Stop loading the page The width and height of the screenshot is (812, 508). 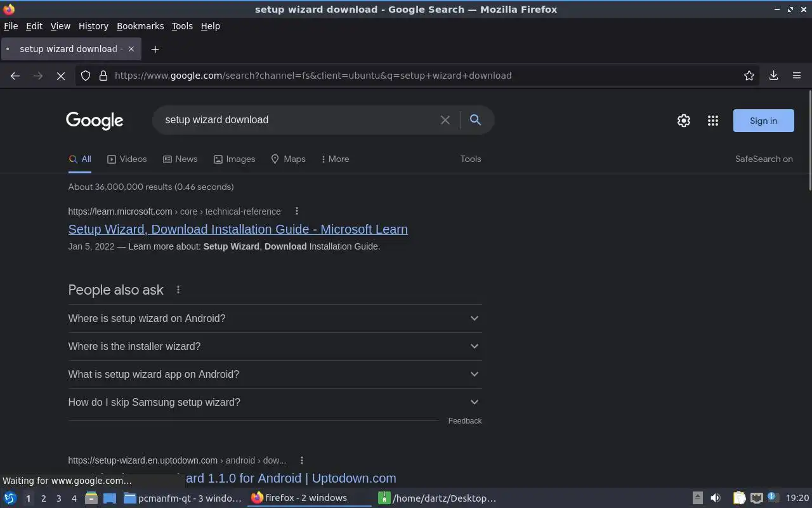coord(61,76)
